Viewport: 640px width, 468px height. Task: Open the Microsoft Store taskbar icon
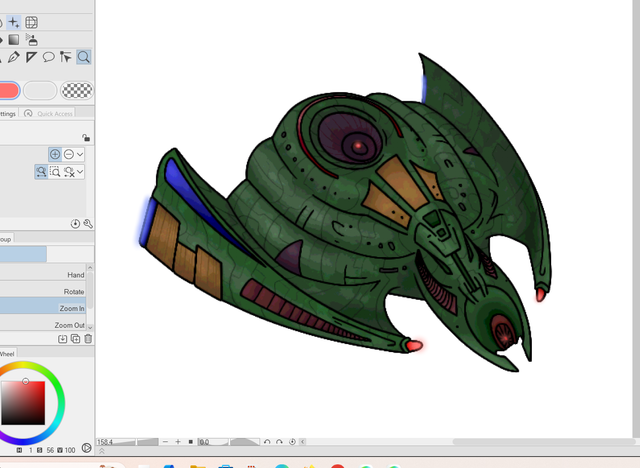tap(226, 466)
